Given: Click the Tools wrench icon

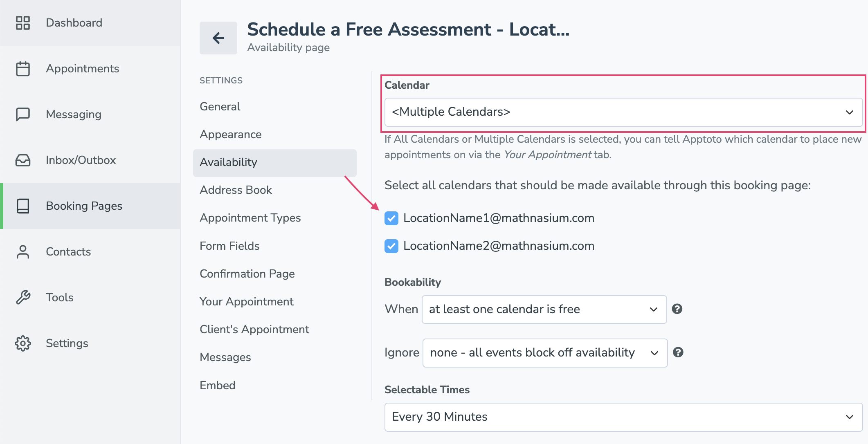Looking at the screenshot, I should [23, 298].
